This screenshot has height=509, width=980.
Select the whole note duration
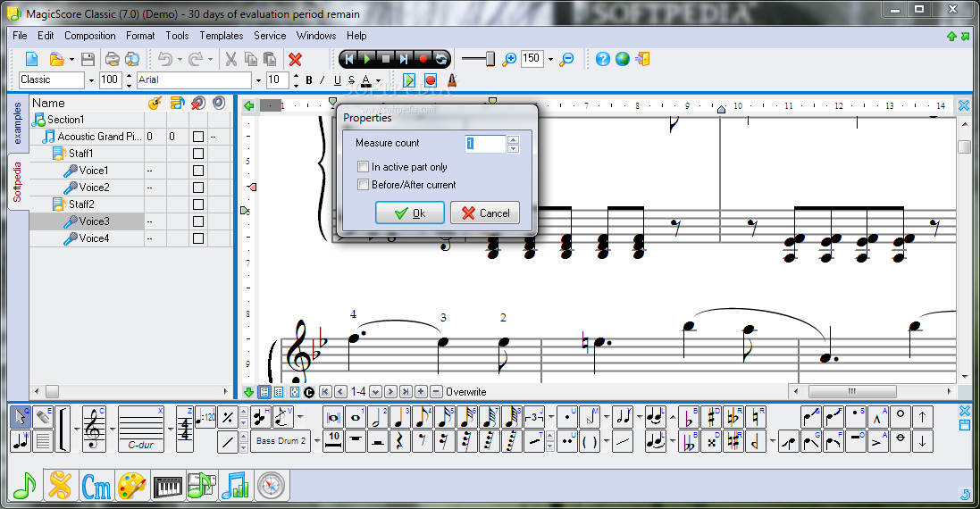click(356, 417)
